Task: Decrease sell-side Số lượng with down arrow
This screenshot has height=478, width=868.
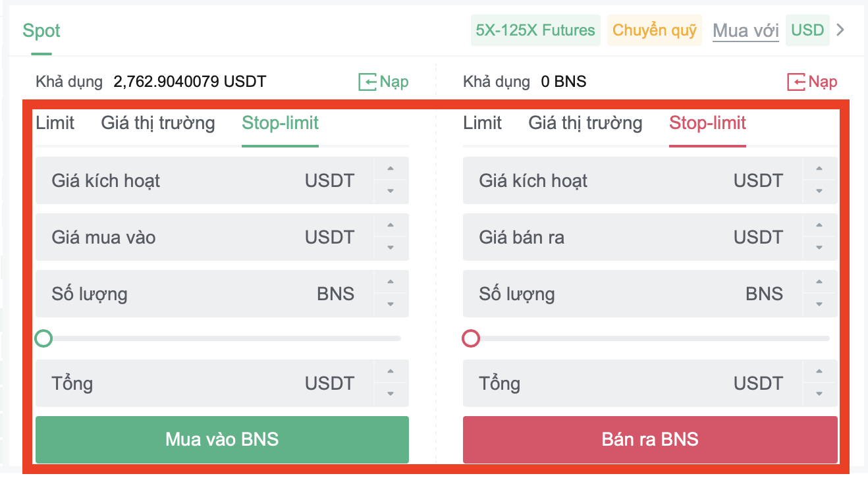Action: (819, 304)
